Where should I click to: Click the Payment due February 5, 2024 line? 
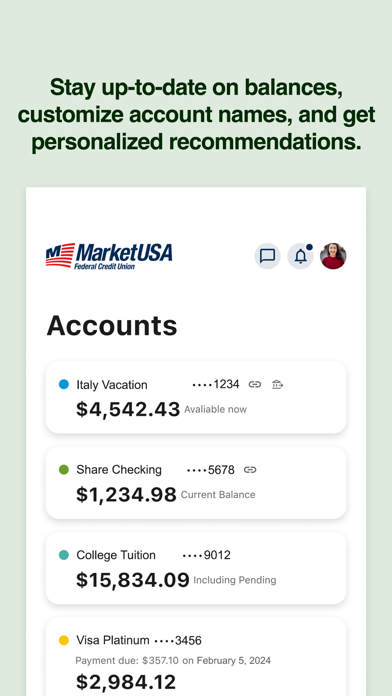point(173,660)
